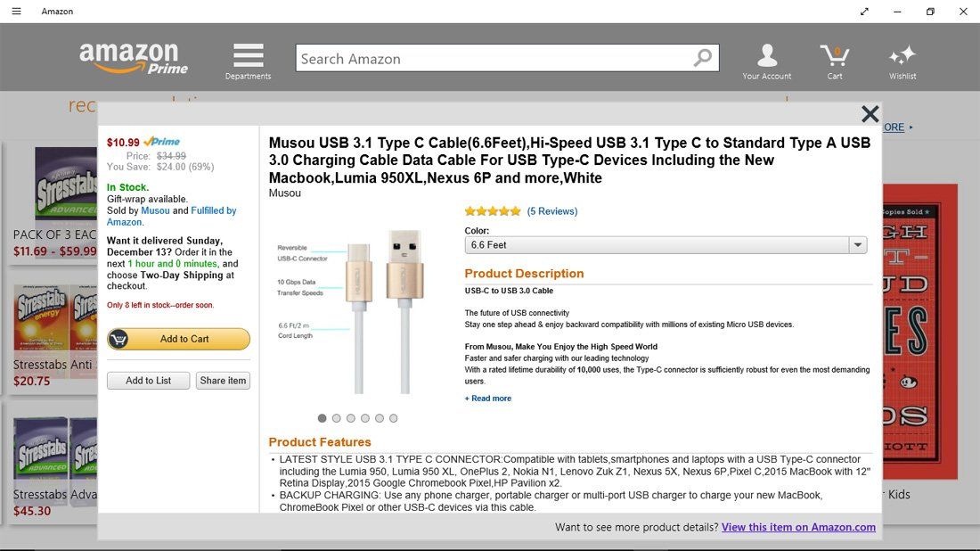Click the Add to Cart button
The height and width of the screenshot is (551, 980).
(x=178, y=339)
